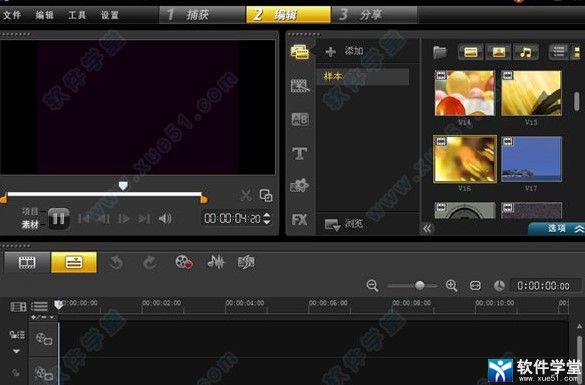Open the 工具 menu
This screenshot has width=585, height=385.
[77, 15]
